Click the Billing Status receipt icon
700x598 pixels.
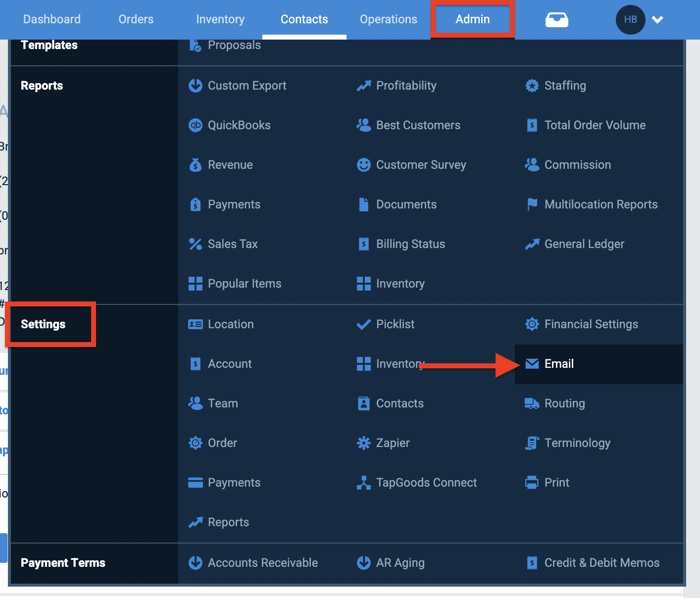364,244
